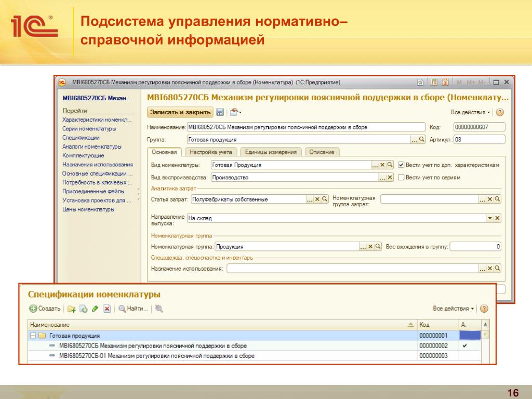Enable the Вести учет по сериям checkbox
This screenshot has width=532, height=399.
[x=401, y=178]
